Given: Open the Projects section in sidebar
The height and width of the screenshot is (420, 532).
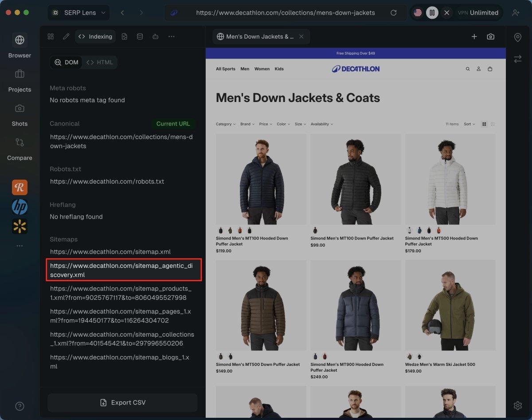Looking at the screenshot, I should coord(20,80).
